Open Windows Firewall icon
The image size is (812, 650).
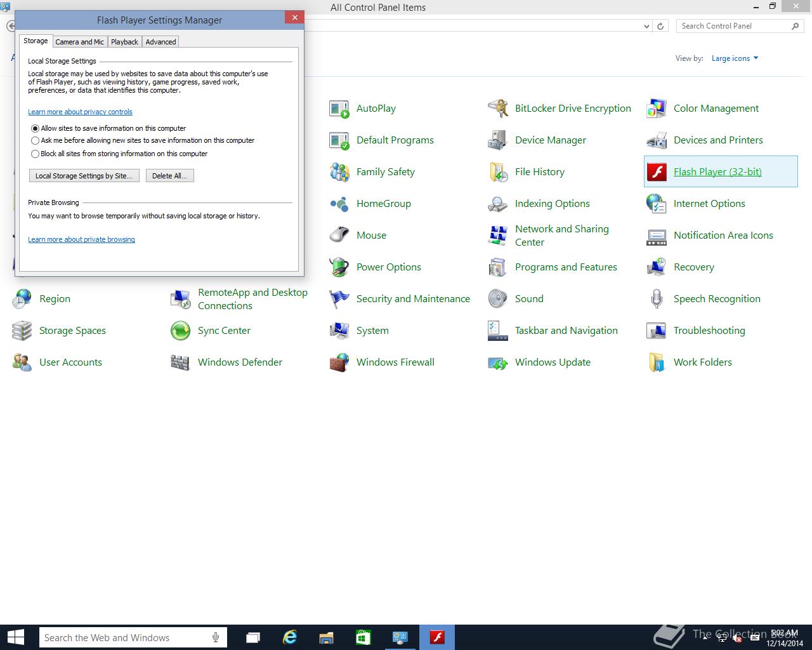click(339, 362)
